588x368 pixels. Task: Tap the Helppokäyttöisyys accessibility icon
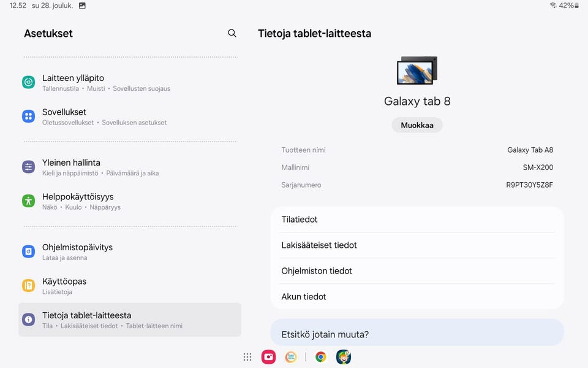29,201
